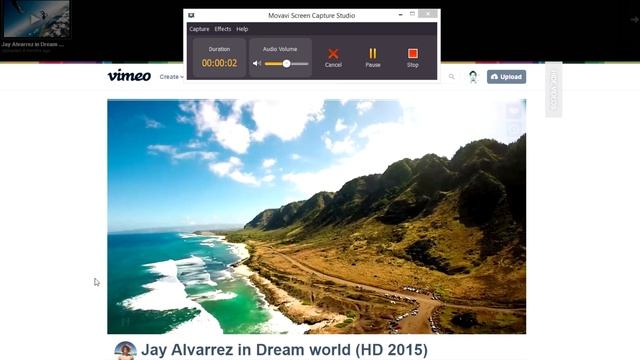Click the Movavi app icon in title bar
Screen dimensions: 640x360
click(191, 15)
